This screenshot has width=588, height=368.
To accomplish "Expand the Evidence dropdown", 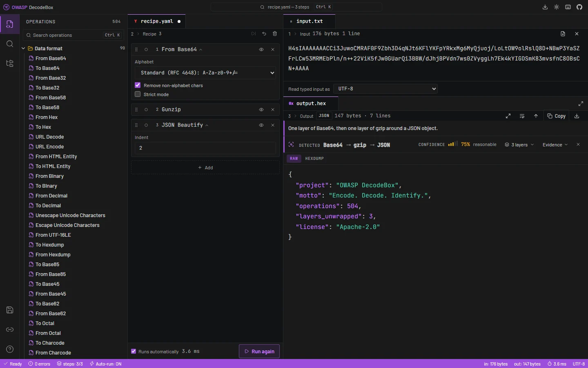I will click(555, 145).
